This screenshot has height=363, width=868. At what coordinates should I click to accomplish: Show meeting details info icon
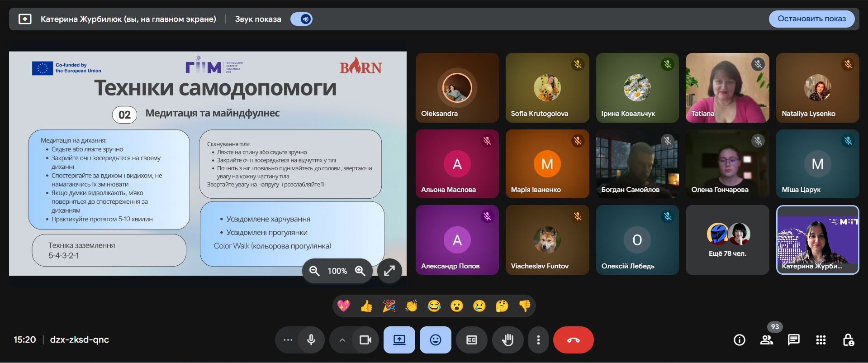739,340
